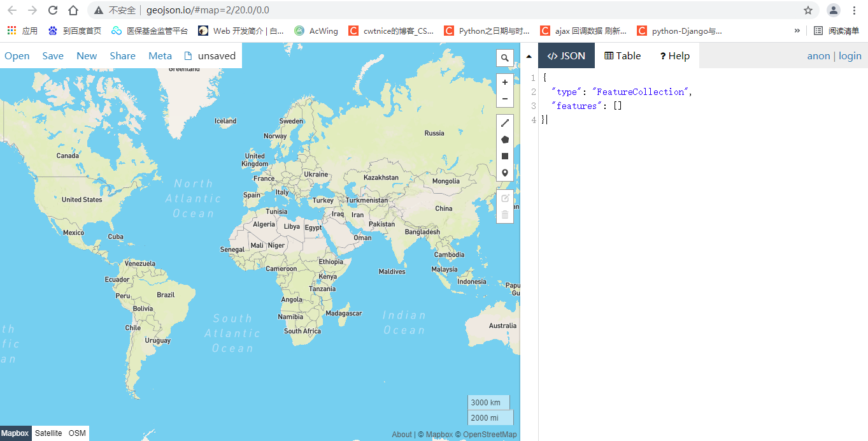
Task: Open the Help tab
Action: pyautogui.click(x=674, y=55)
